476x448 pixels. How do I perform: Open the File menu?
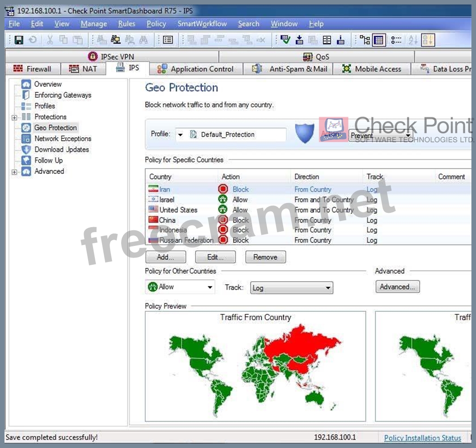tap(14, 24)
